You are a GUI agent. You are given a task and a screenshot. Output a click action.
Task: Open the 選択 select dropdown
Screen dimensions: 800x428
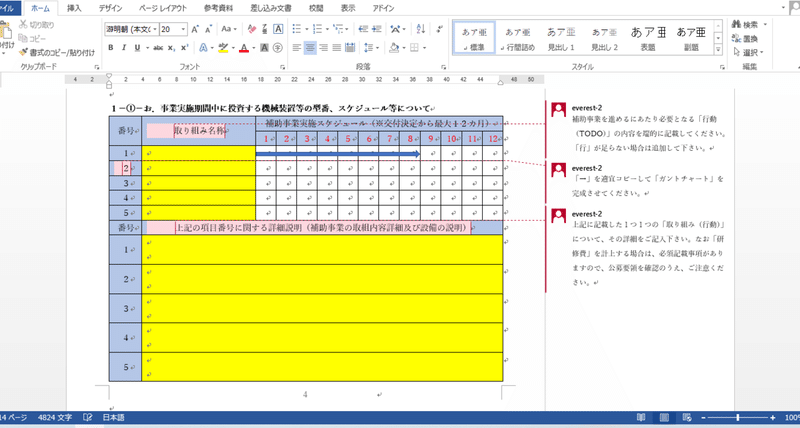tap(748, 53)
